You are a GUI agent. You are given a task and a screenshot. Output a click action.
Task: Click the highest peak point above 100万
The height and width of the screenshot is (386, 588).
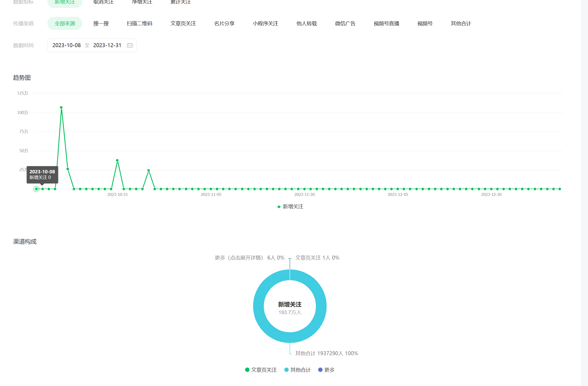point(61,108)
